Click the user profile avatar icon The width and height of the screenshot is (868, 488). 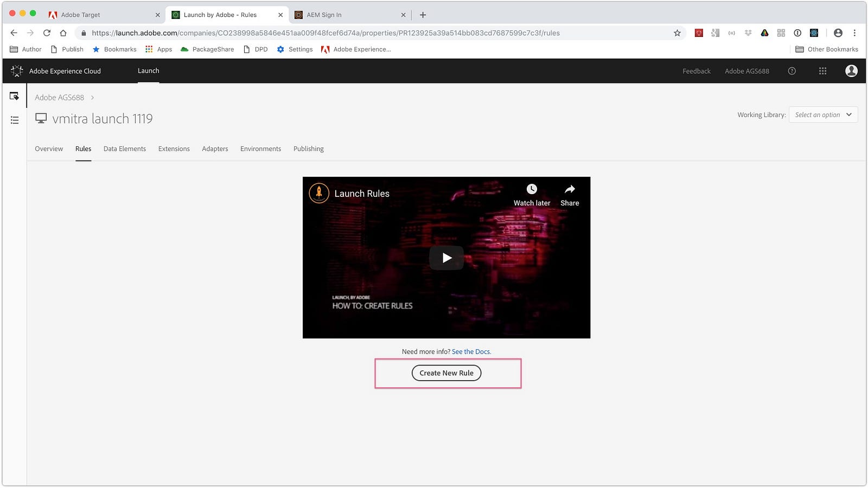(851, 71)
